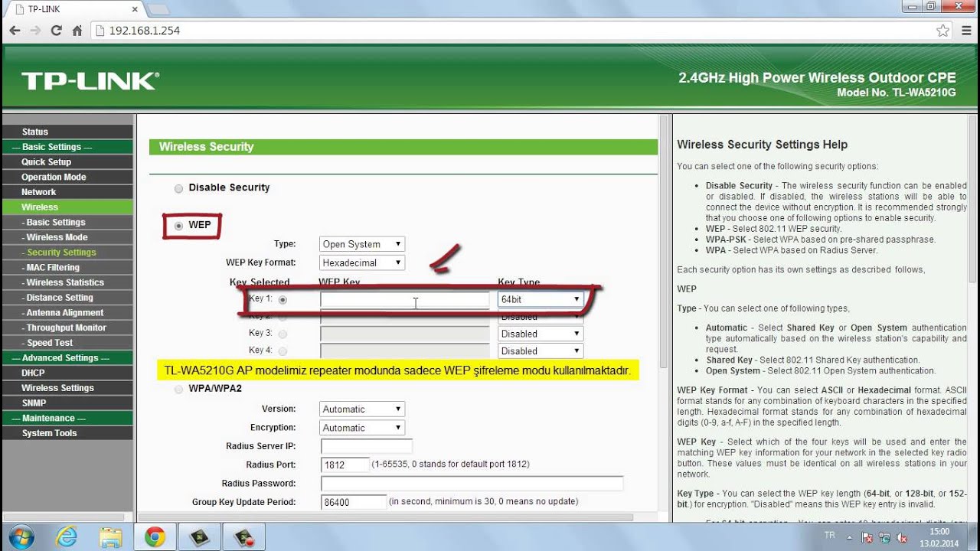
Task: Select the WPA/WPA2 radio button
Action: pos(179,389)
